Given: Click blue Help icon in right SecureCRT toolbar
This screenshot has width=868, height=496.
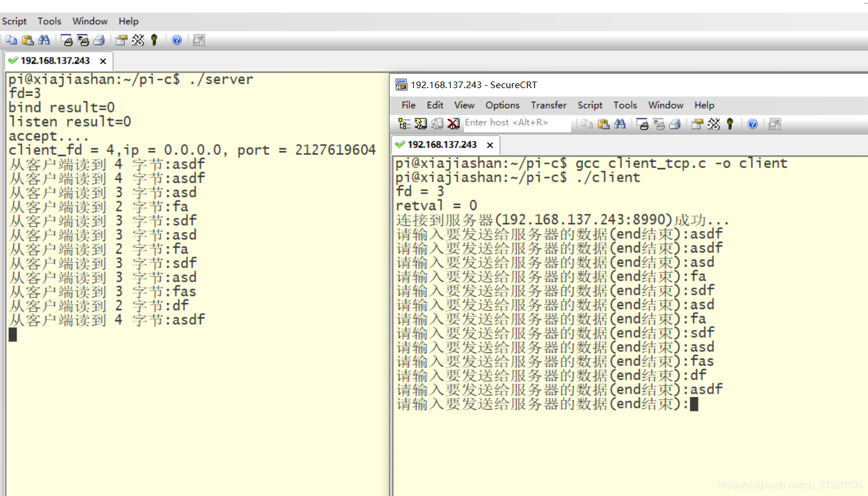Looking at the screenshot, I should 753,124.
